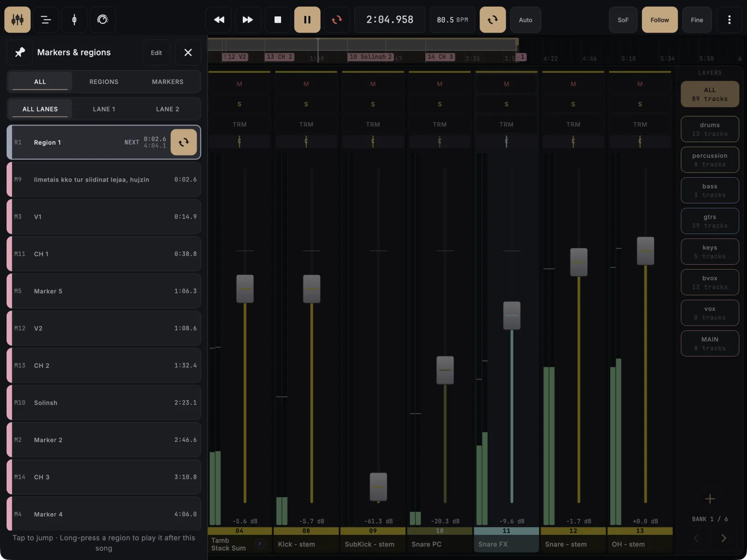The height and width of the screenshot is (560, 747).
Task: Click the SubKick - stem fader handle
Action: 379,487
